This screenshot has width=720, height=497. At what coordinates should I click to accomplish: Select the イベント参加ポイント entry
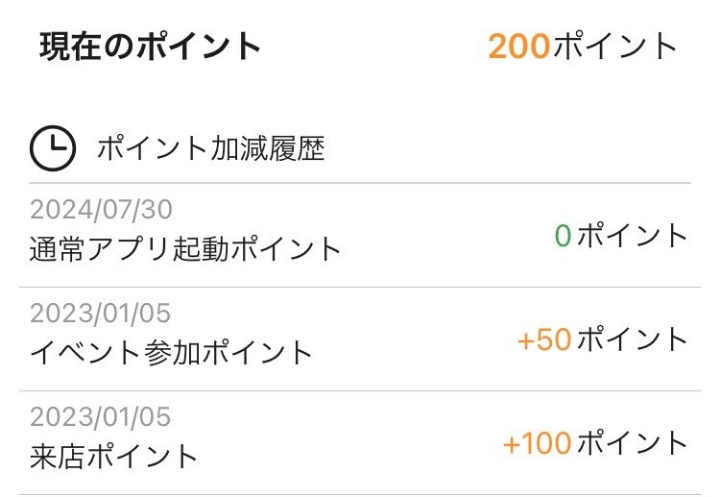tap(171, 352)
